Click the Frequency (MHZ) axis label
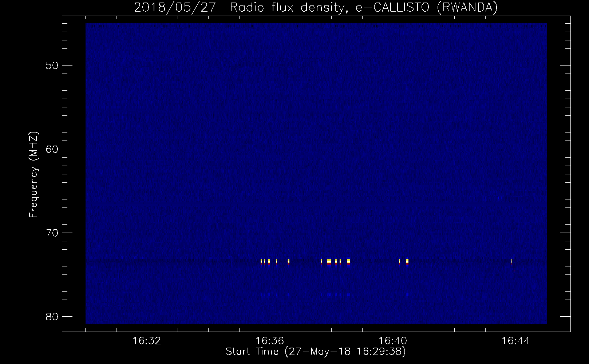 tap(33, 175)
